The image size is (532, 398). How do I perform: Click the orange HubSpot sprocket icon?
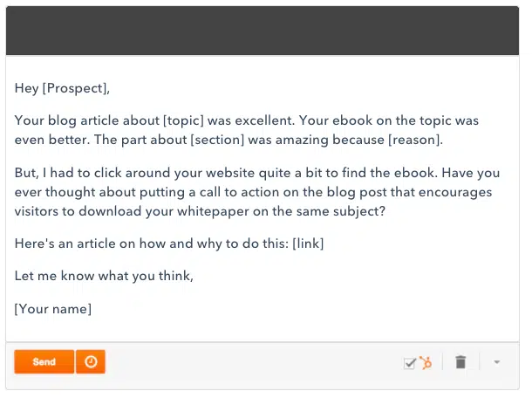click(x=426, y=362)
